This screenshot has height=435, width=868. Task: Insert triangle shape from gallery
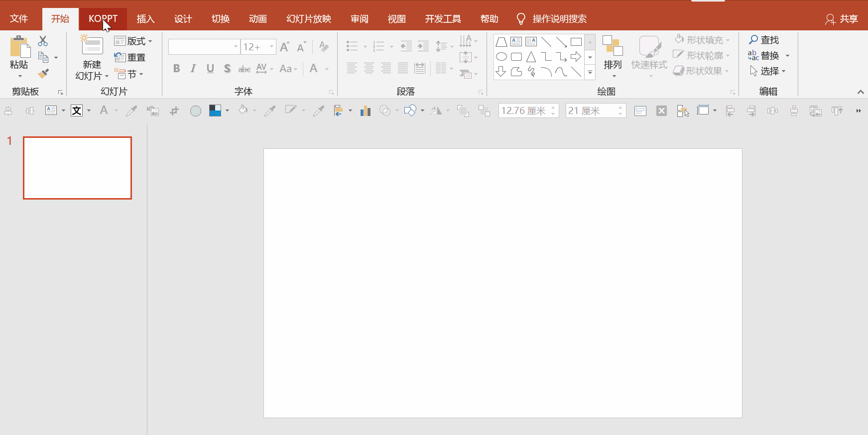point(531,57)
